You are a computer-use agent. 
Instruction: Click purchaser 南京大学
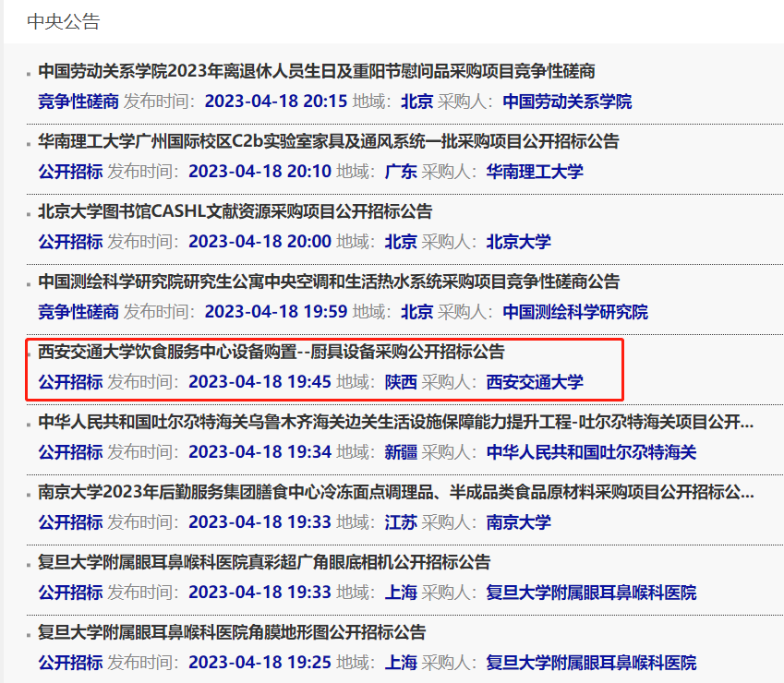point(518,522)
